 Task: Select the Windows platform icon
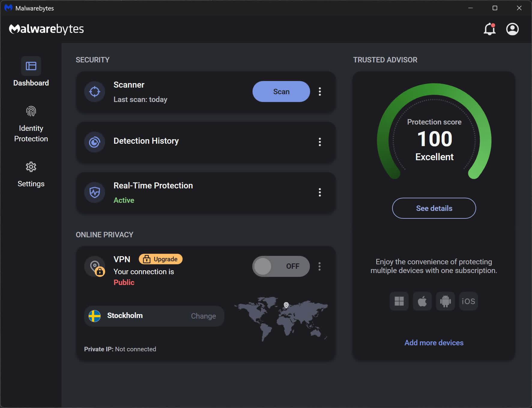pyautogui.click(x=399, y=301)
